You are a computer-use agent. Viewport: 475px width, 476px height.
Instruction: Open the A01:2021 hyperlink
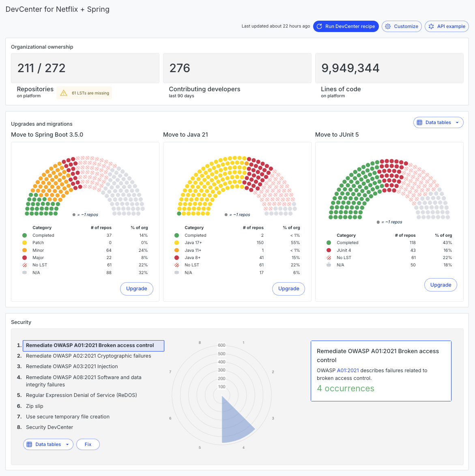point(348,371)
